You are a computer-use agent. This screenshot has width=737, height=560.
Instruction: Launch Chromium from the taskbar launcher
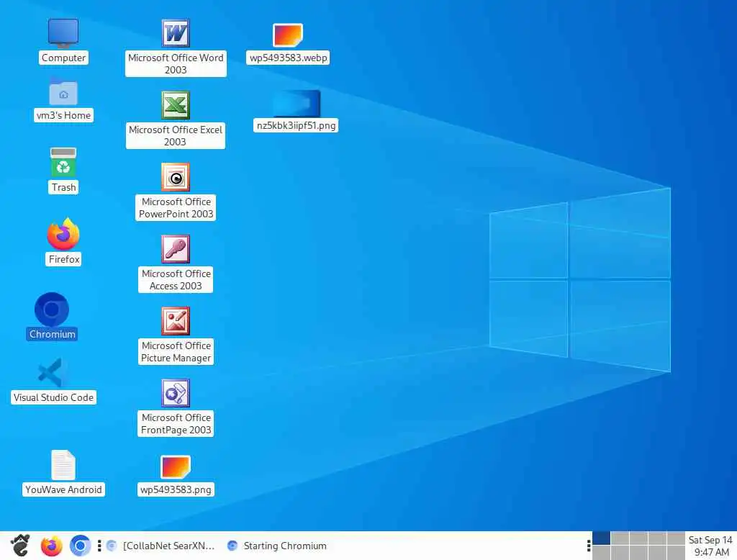(x=80, y=546)
